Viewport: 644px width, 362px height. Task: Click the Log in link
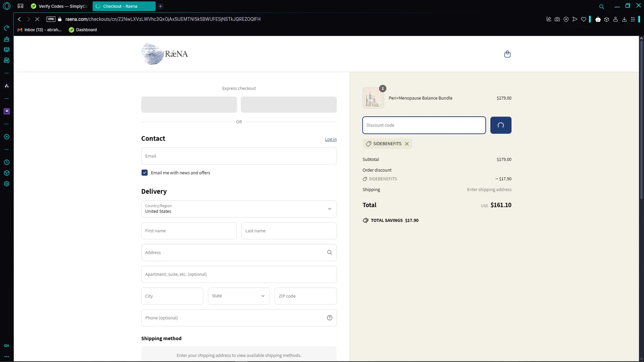331,139
